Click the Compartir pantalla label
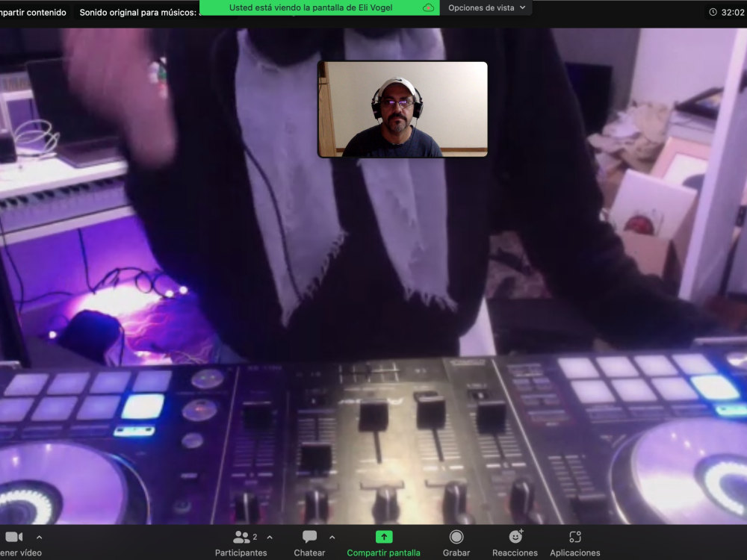Image resolution: width=747 pixels, height=560 pixels. (x=383, y=553)
